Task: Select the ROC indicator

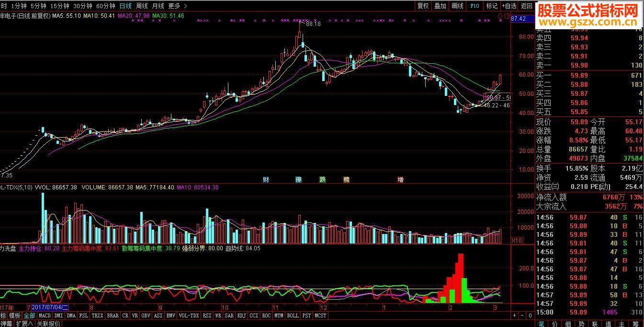Action: pyautogui.click(x=266, y=315)
